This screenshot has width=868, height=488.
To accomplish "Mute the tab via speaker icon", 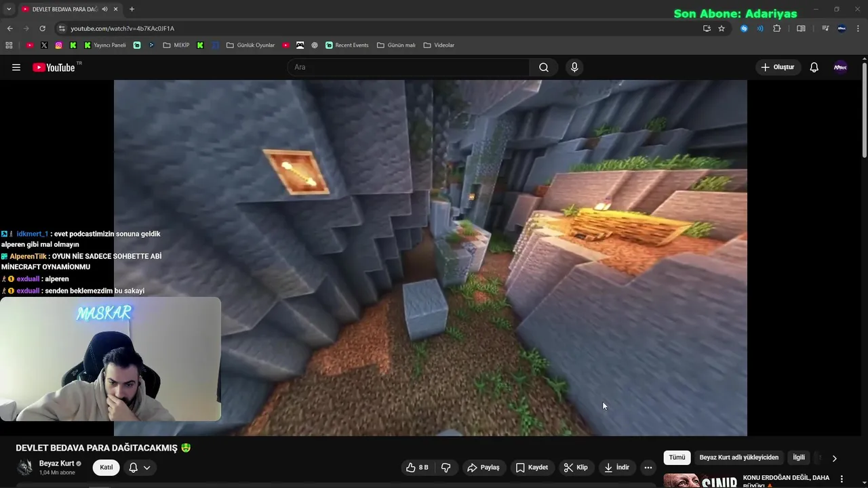I will 104,9.
